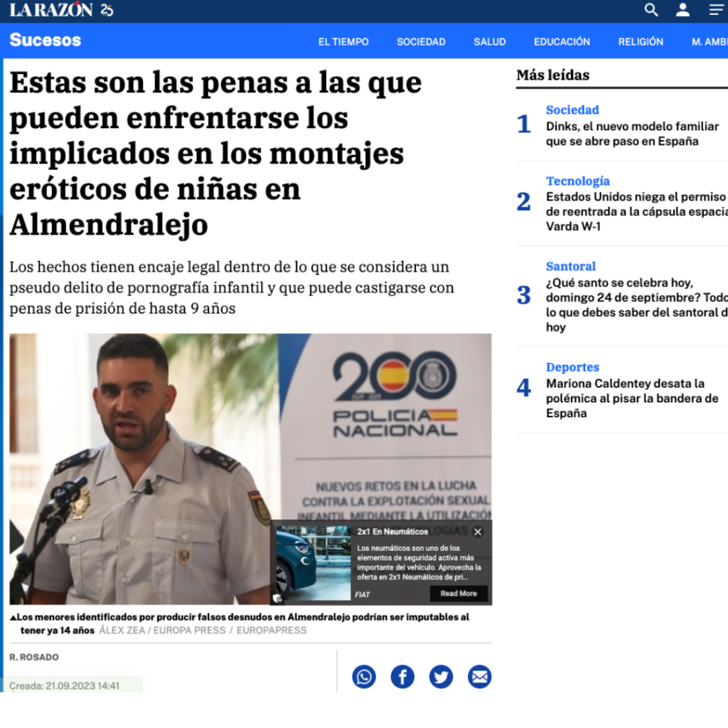Open search with the magnifier icon
The image size is (728, 728).
pos(651,10)
